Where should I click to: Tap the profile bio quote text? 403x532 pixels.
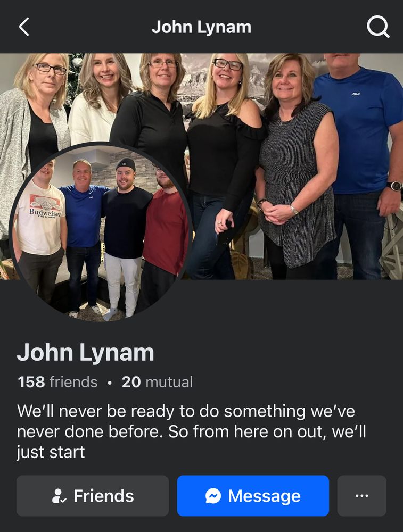click(191, 431)
